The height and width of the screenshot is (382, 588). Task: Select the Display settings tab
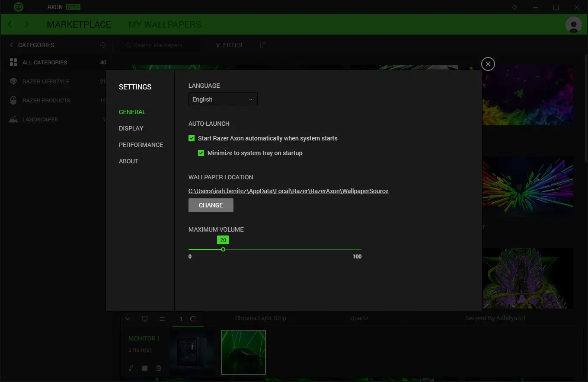(x=131, y=128)
